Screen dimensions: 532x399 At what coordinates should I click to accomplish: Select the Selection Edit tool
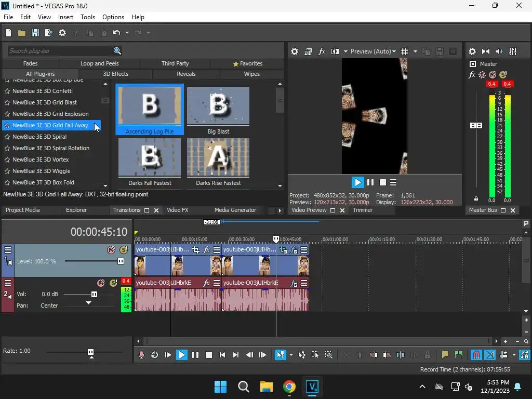[x=315, y=355]
